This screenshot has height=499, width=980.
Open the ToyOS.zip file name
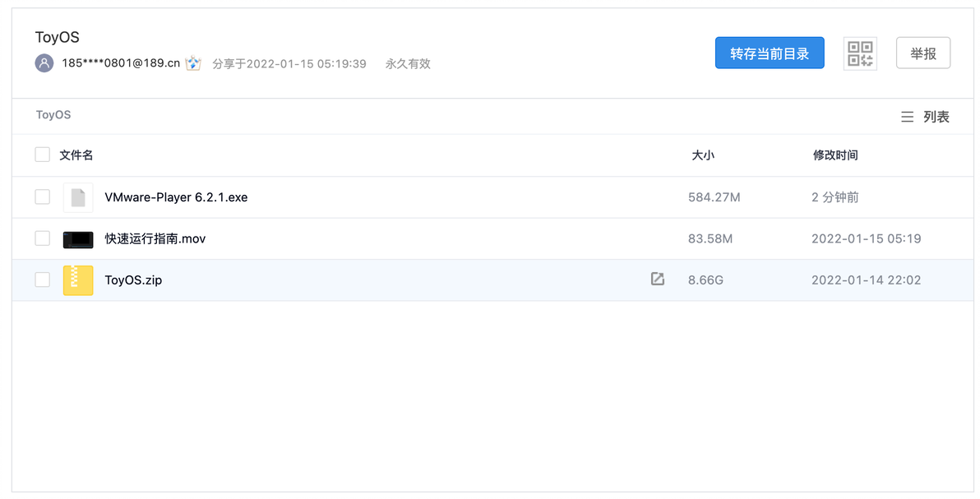pos(133,280)
